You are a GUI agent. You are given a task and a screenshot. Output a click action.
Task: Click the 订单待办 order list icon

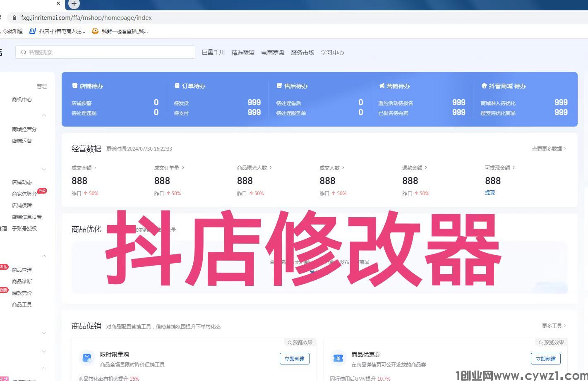coord(177,86)
